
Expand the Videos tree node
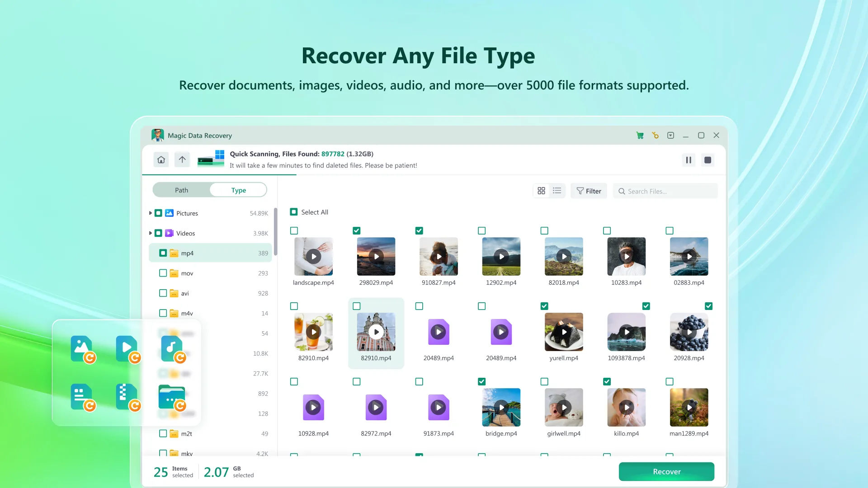pyautogui.click(x=151, y=233)
